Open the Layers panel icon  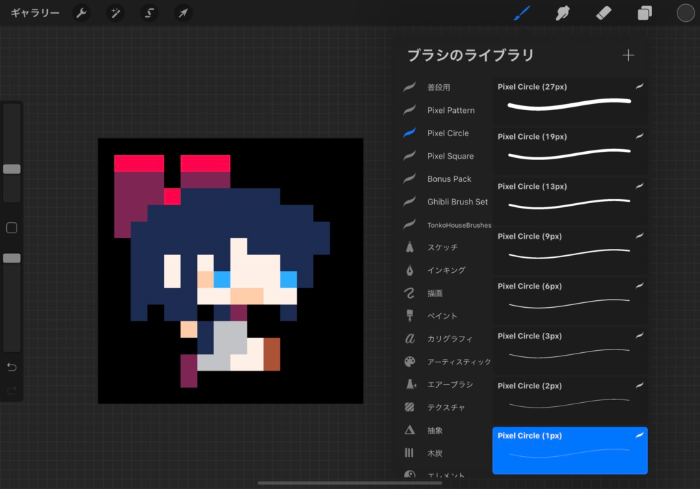(x=645, y=14)
